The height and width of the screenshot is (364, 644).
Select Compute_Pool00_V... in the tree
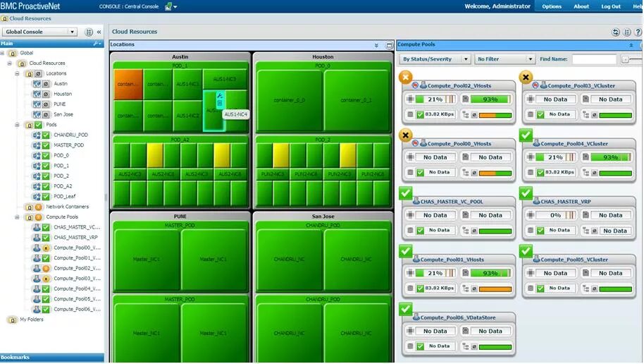pyautogui.click(x=77, y=248)
